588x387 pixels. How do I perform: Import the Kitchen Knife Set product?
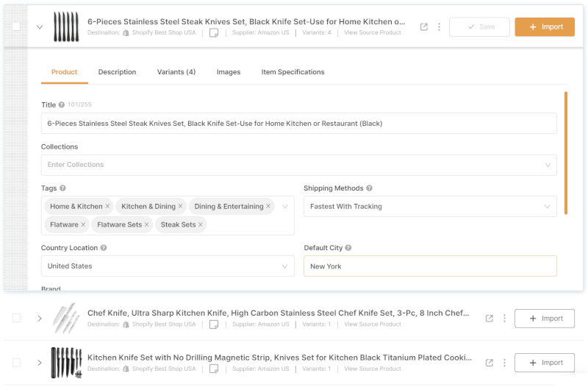pyautogui.click(x=545, y=363)
